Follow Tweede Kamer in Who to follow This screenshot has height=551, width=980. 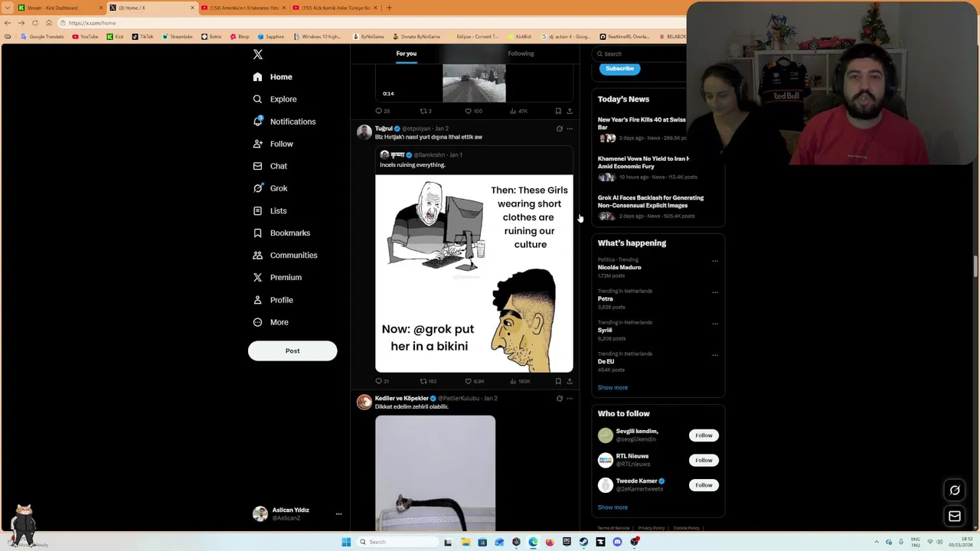coord(704,485)
